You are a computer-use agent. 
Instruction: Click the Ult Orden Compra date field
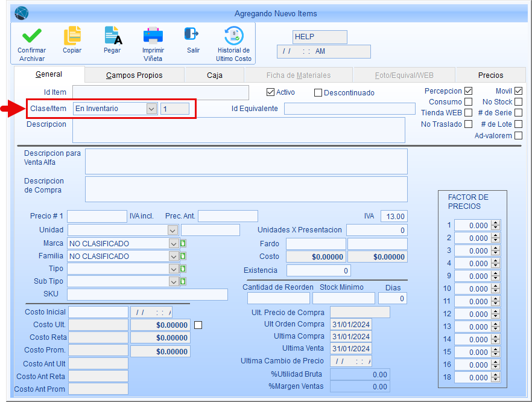351,324
